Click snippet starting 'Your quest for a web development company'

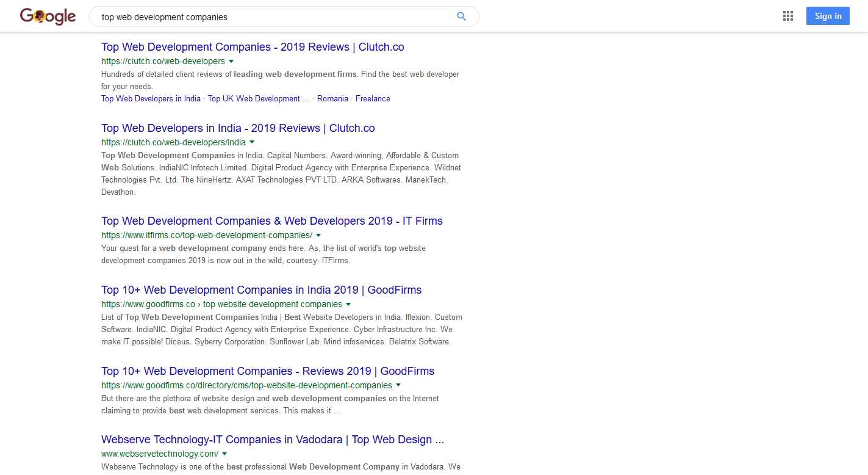click(x=264, y=254)
